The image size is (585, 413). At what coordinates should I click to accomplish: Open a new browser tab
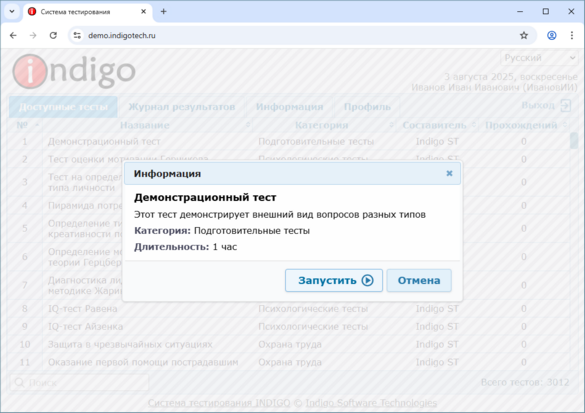[x=163, y=12]
